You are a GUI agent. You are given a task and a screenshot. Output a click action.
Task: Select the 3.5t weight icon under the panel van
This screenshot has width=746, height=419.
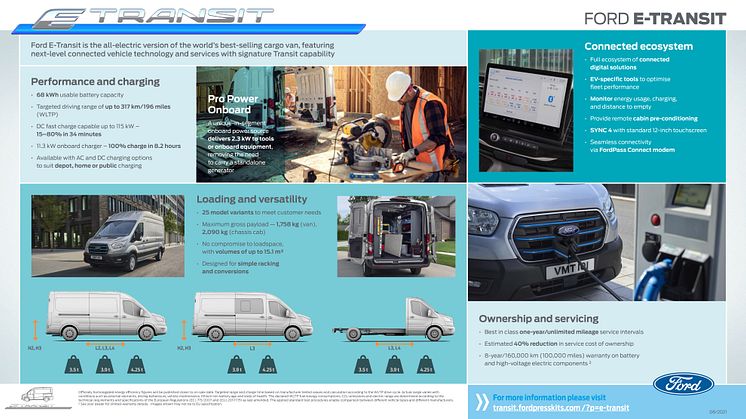[74, 364]
